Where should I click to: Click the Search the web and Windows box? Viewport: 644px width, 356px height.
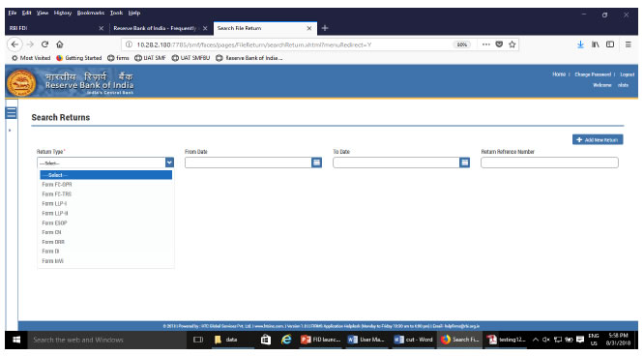click(106, 340)
